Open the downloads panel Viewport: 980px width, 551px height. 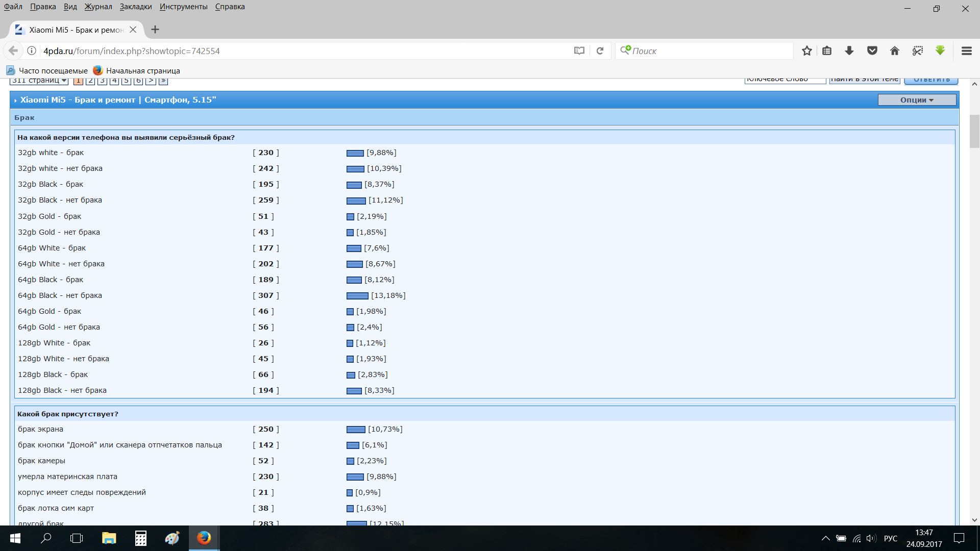point(849,51)
